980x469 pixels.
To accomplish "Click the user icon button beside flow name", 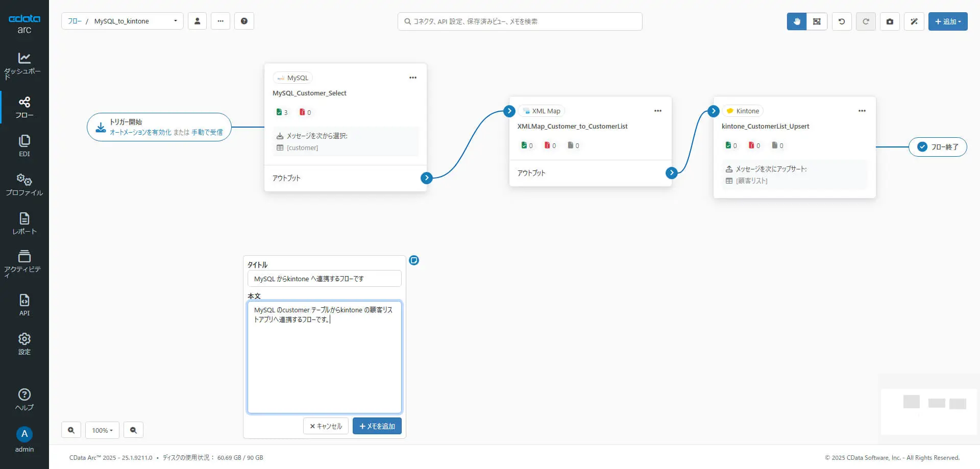I will 197,21.
